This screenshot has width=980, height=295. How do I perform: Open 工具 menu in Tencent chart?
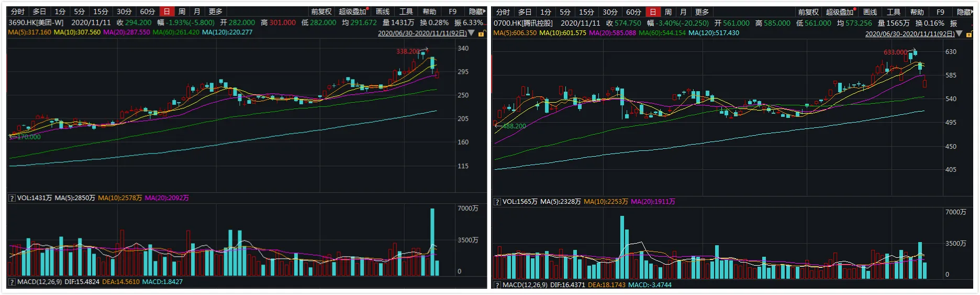pyautogui.click(x=894, y=12)
